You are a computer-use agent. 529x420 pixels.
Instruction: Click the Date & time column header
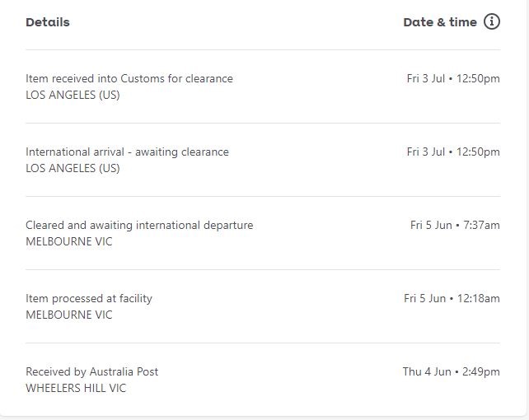[439, 22]
